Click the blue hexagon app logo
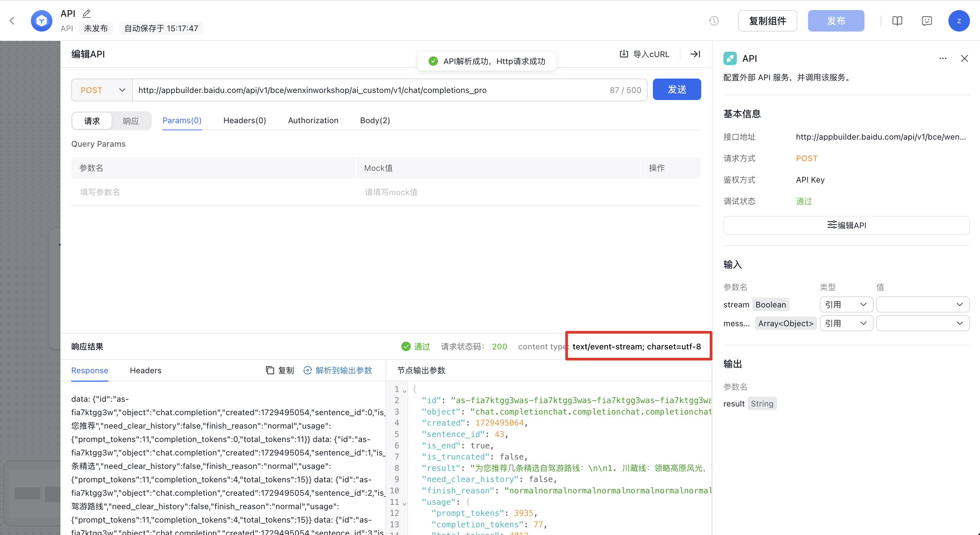Screen dimensions: 980x535 pos(41,20)
